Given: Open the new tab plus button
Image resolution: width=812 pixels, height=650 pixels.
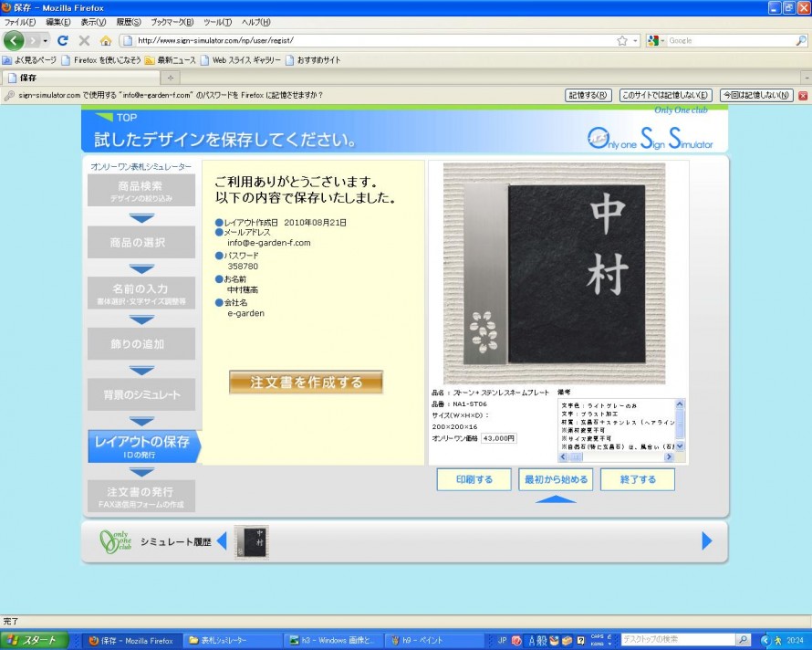Looking at the screenshot, I should [171, 78].
